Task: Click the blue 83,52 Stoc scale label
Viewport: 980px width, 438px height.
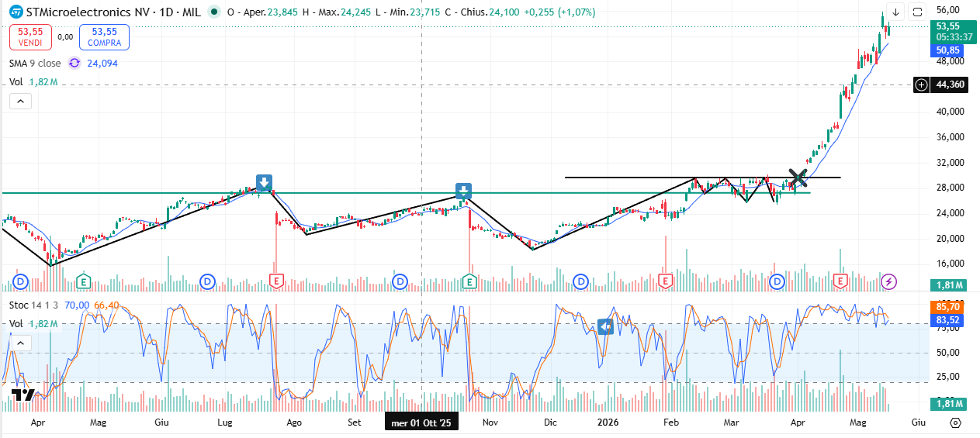Action: pyautogui.click(x=948, y=319)
